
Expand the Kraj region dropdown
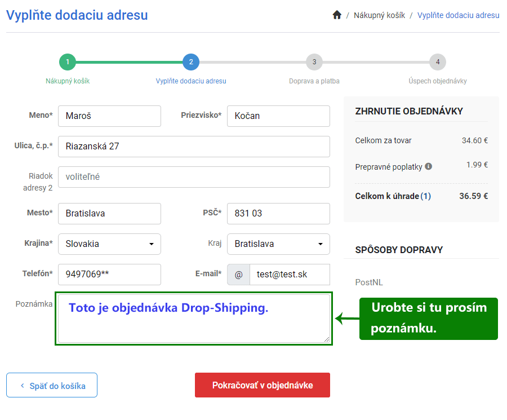pos(278,244)
